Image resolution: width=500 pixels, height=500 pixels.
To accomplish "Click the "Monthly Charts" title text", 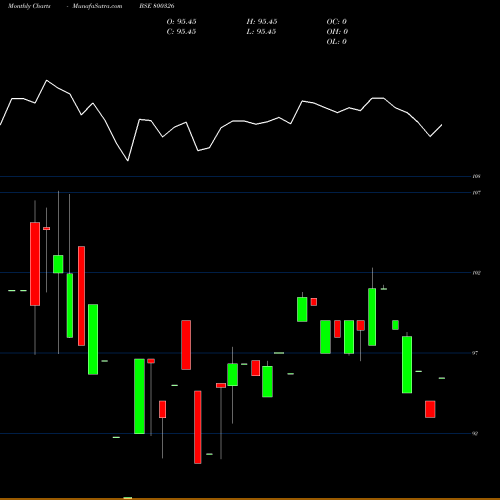I will [29, 6].
